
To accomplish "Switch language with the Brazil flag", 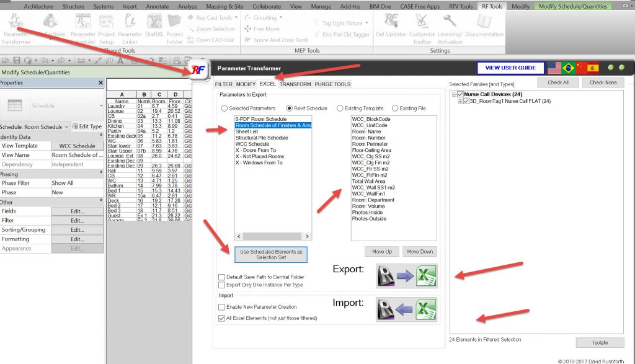I will 567,68.
